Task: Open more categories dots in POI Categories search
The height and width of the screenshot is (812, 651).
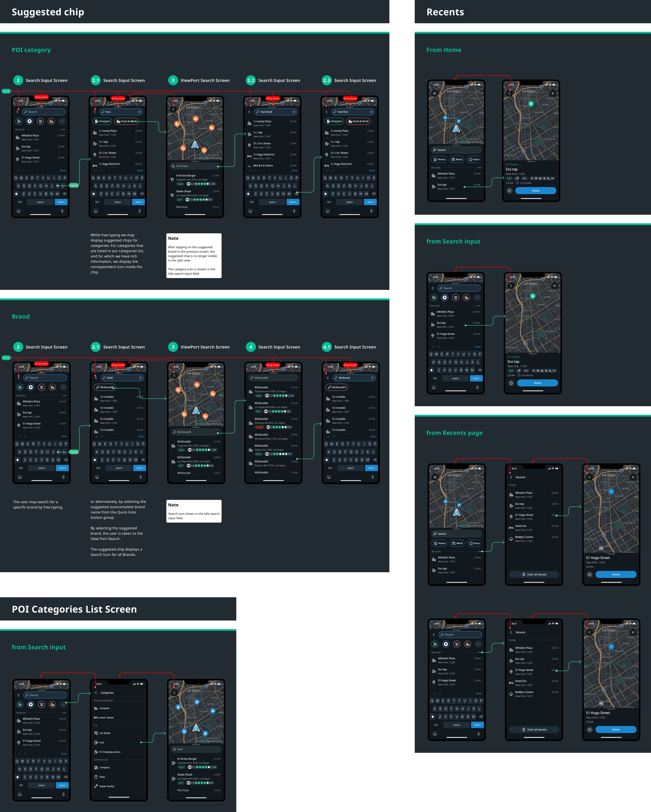Action: coord(63,704)
